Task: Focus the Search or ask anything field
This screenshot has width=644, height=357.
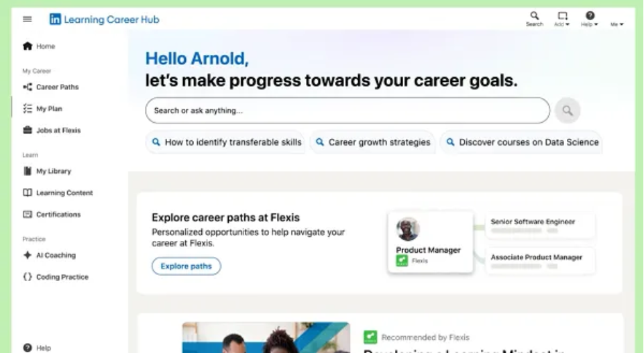Action: point(347,111)
